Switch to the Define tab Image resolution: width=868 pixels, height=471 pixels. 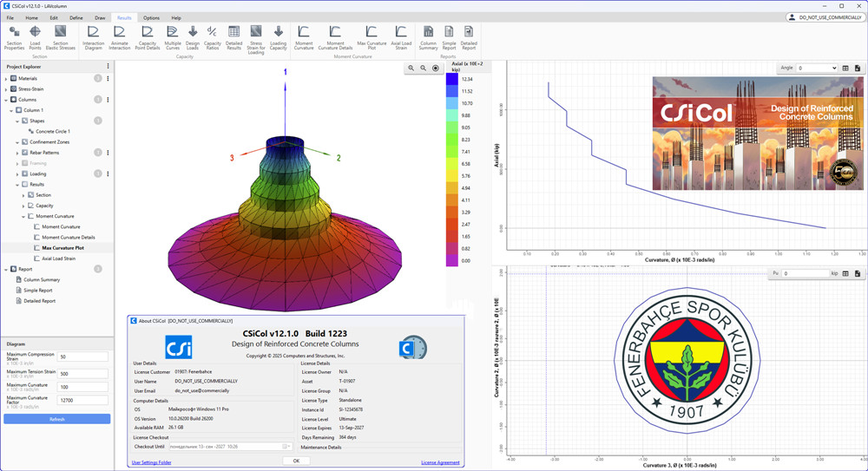coord(76,17)
